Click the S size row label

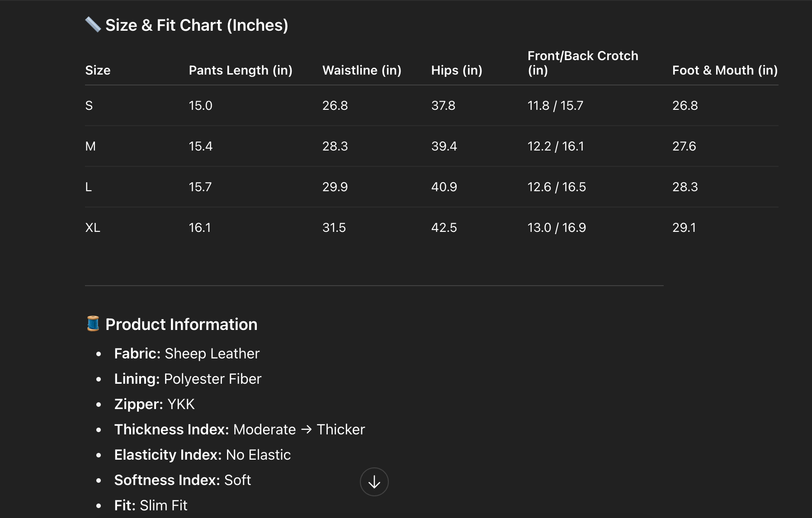point(89,106)
